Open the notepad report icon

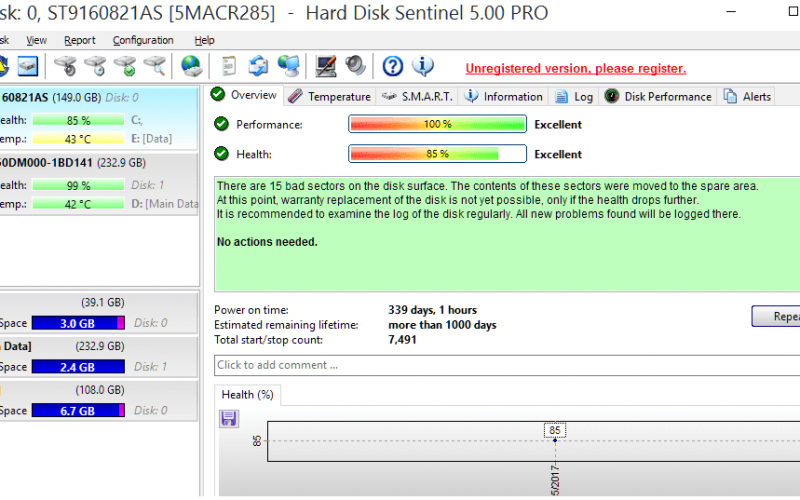[x=229, y=66]
